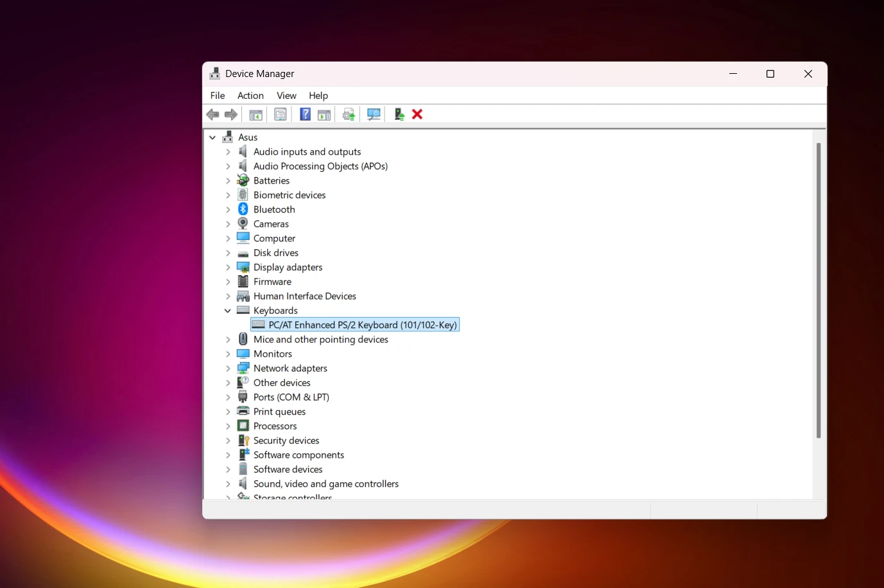The image size is (884, 588).
Task: Expand Software components chevron
Action: click(x=228, y=455)
